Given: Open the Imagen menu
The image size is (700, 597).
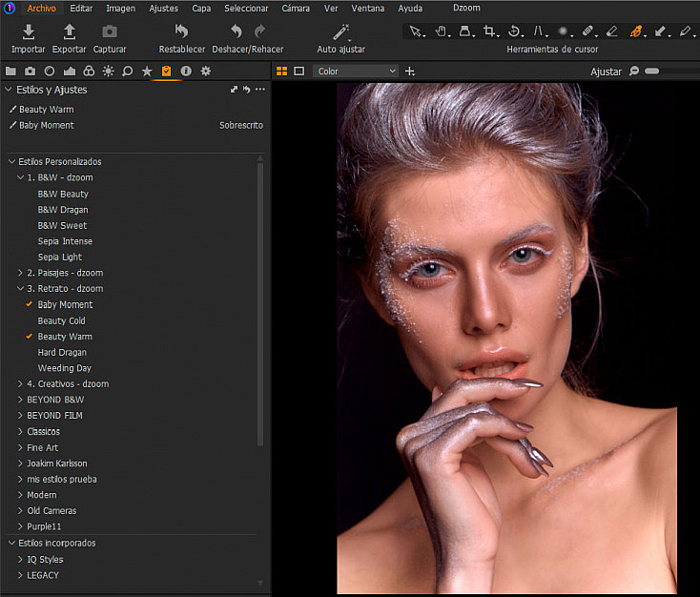Looking at the screenshot, I should tap(120, 8).
